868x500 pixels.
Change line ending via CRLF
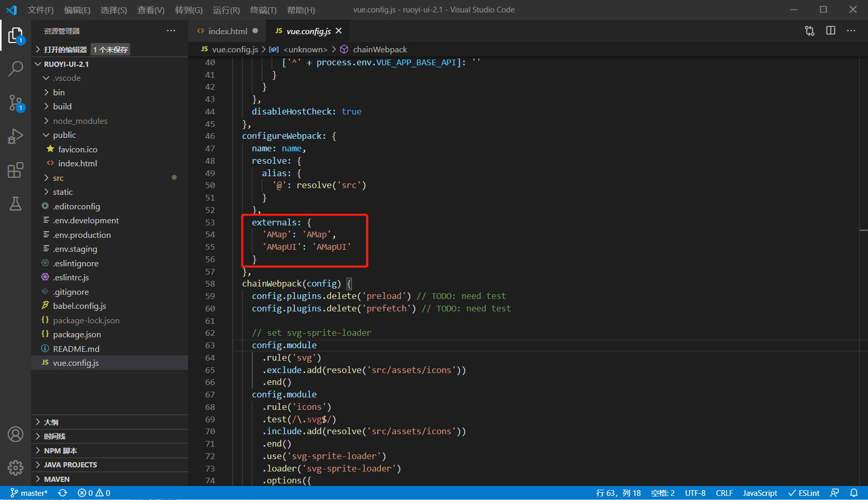coord(724,493)
